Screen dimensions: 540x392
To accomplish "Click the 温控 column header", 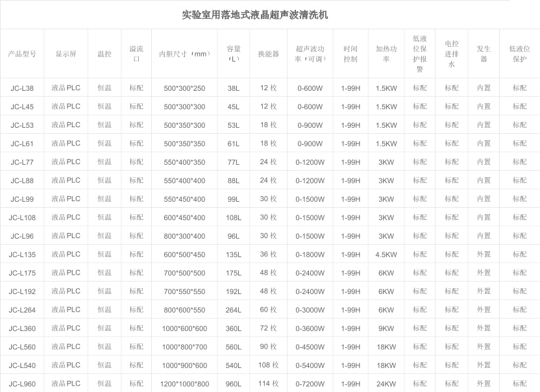I will [104, 54].
